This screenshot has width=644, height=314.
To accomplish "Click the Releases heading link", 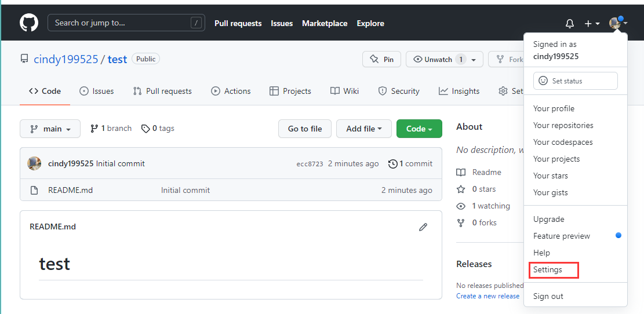I will click(x=474, y=264).
